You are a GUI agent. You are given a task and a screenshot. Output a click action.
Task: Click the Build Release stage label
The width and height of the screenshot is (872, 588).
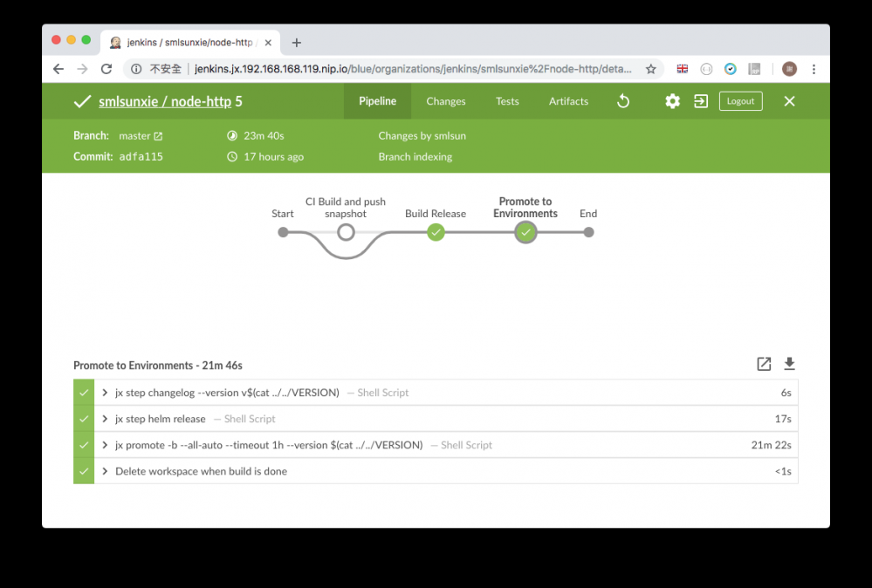click(436, 214)
